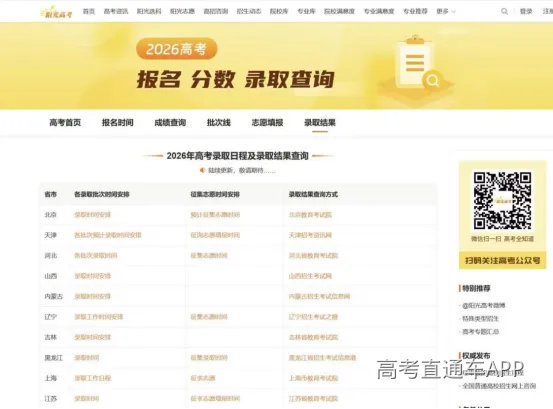Open 北京教育考试院 result query link
The width and height of the screenshot is (553, 409).
click(310, 215)
